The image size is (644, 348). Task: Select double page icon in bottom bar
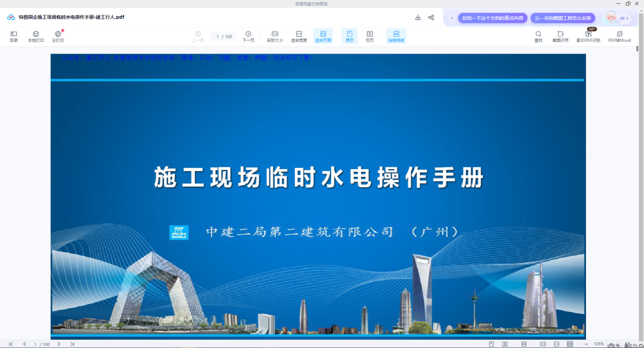point(505,344)
